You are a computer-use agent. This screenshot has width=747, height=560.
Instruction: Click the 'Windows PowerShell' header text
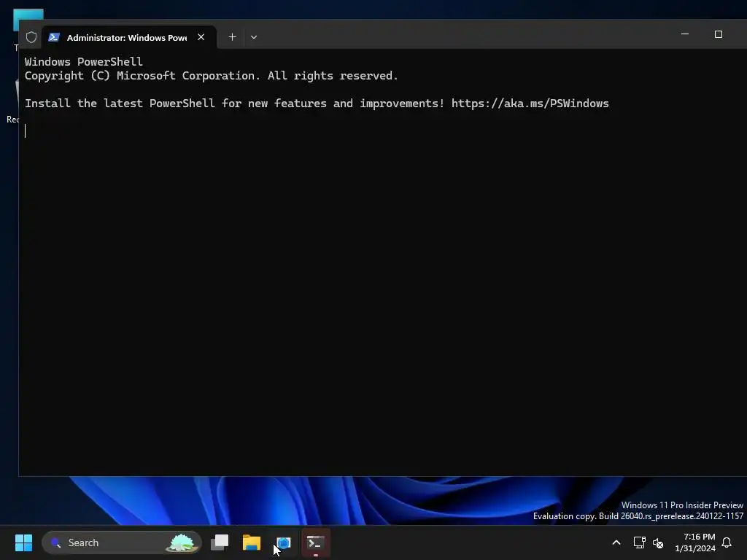point(83,61)
